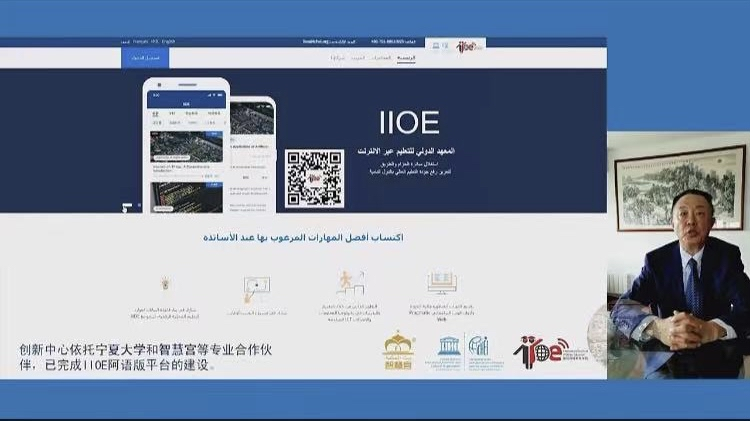The height and width of the screenshot is (421, 750).
Task: Click the QR code on the banner
Action: click(314, 178)
